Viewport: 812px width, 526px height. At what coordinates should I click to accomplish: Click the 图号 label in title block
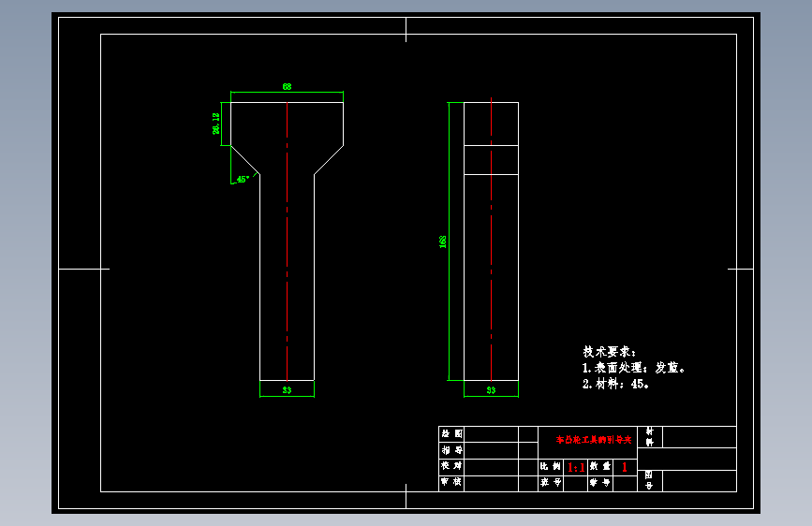[649, 480]
